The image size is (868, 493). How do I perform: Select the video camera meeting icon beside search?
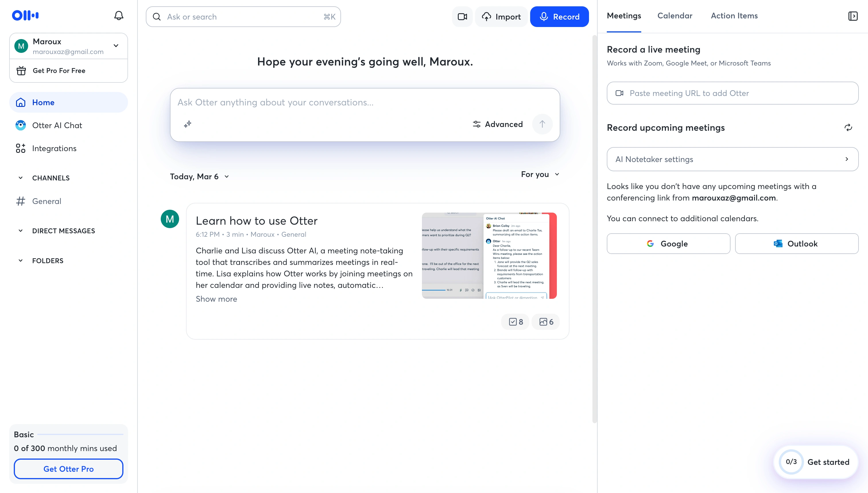(x=462, y=16)
